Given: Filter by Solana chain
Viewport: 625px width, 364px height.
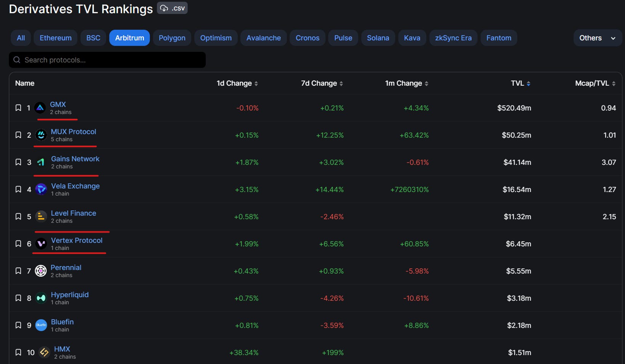Looking at the screenshot, I should click(378, 38).
